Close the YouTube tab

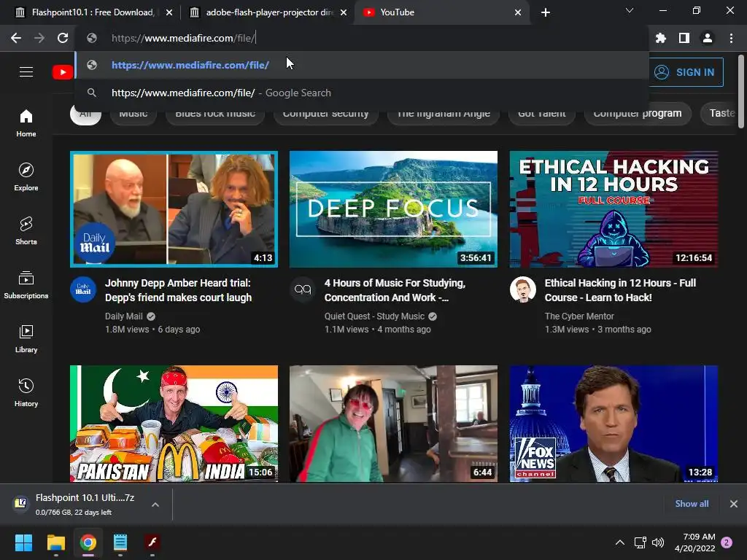(x=518, y=13)
